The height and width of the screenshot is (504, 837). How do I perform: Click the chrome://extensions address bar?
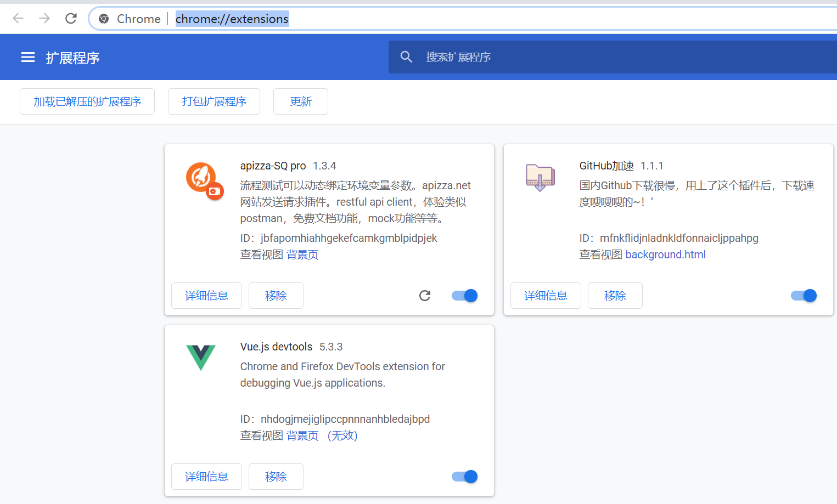463,19
